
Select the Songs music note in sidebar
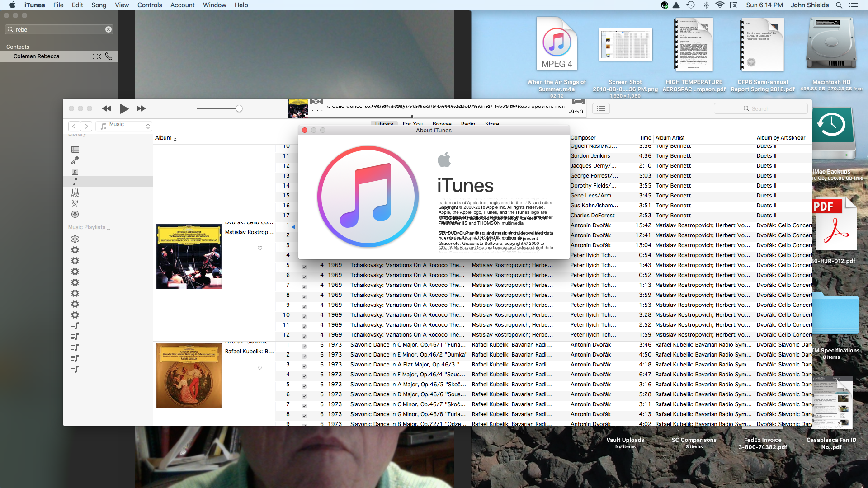tap(75, 182)
